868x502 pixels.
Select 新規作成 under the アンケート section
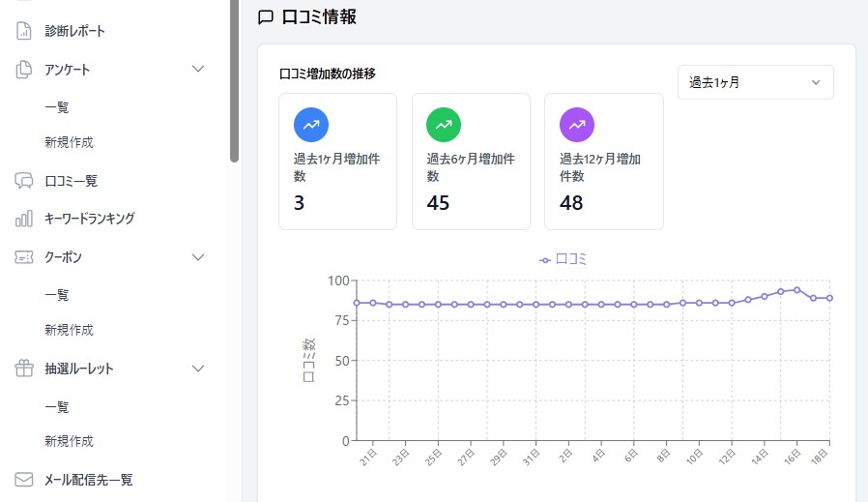point(69,142)
